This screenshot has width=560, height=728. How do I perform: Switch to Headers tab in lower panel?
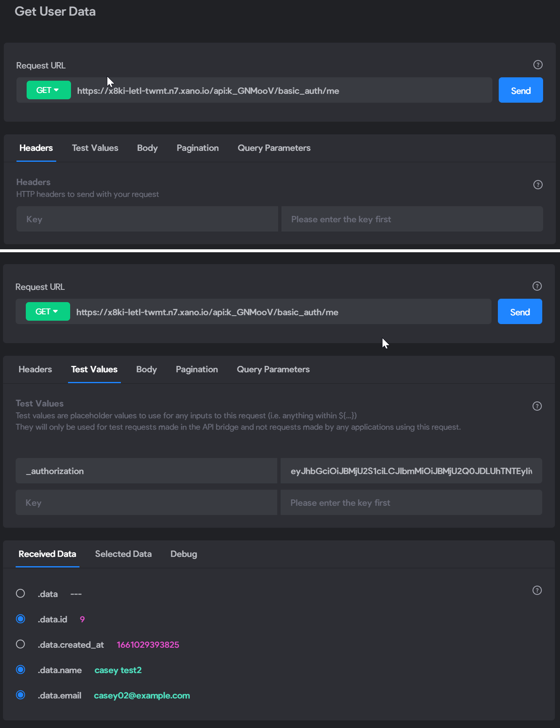(x=36, y=369)
